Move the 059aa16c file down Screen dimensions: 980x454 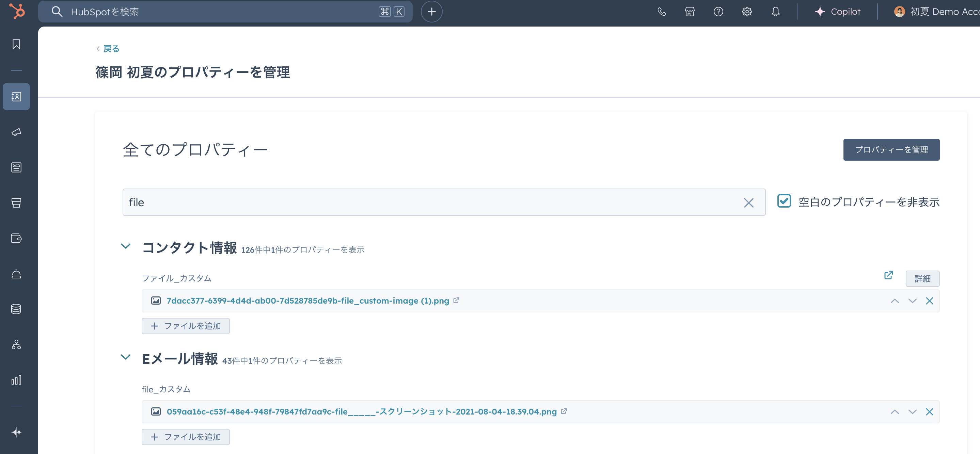[x=912, y=412]
